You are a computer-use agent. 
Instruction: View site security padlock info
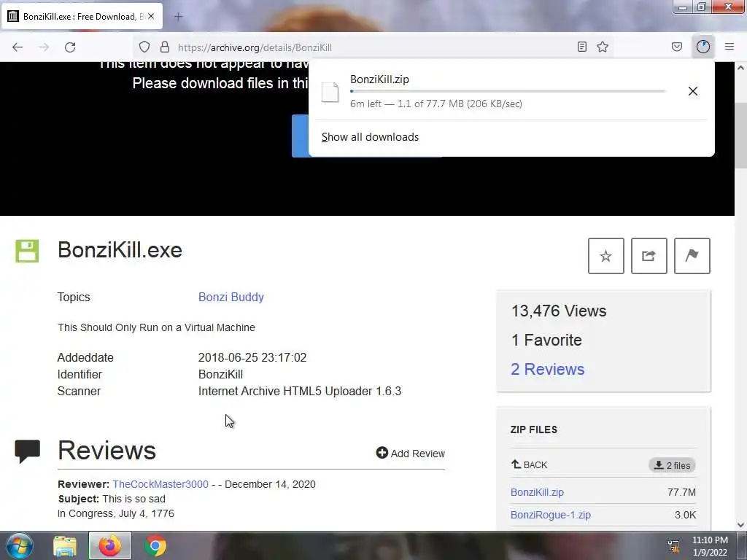165,47
